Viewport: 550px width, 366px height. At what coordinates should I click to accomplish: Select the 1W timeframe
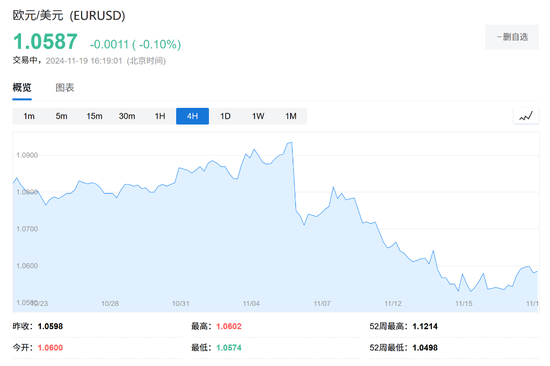click(x=258, y=116)
